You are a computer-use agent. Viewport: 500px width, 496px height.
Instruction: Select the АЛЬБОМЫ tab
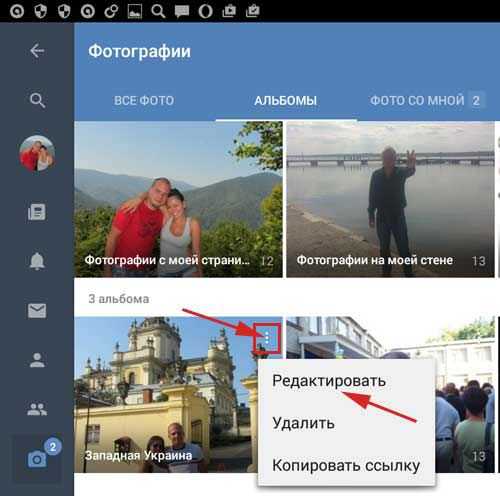(x=286, y=100)
